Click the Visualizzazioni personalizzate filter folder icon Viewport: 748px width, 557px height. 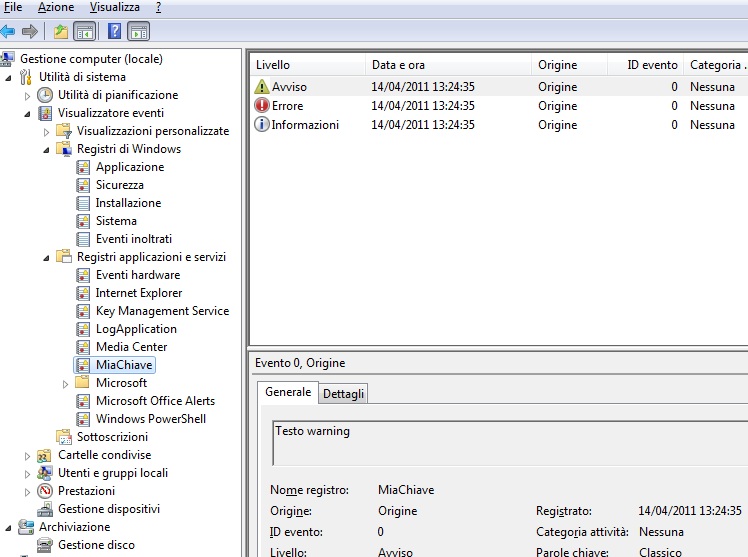pyautogui.click(x=64, y=131)
